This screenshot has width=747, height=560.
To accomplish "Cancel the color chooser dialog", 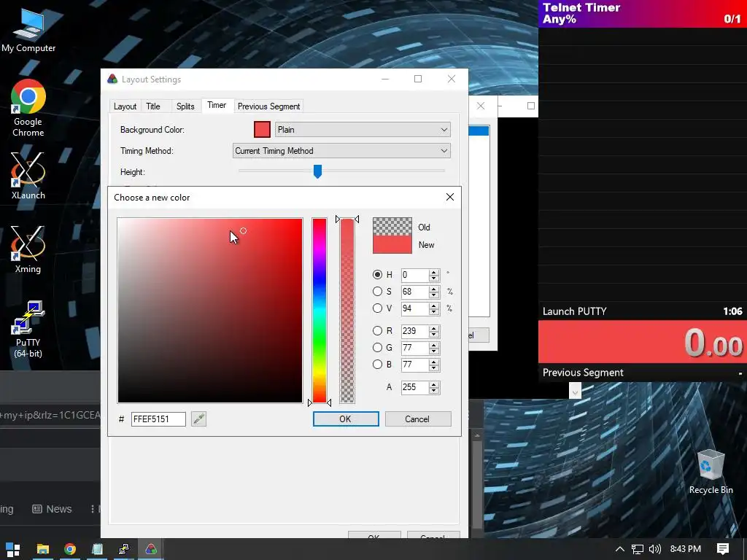I will coord(417,419).
